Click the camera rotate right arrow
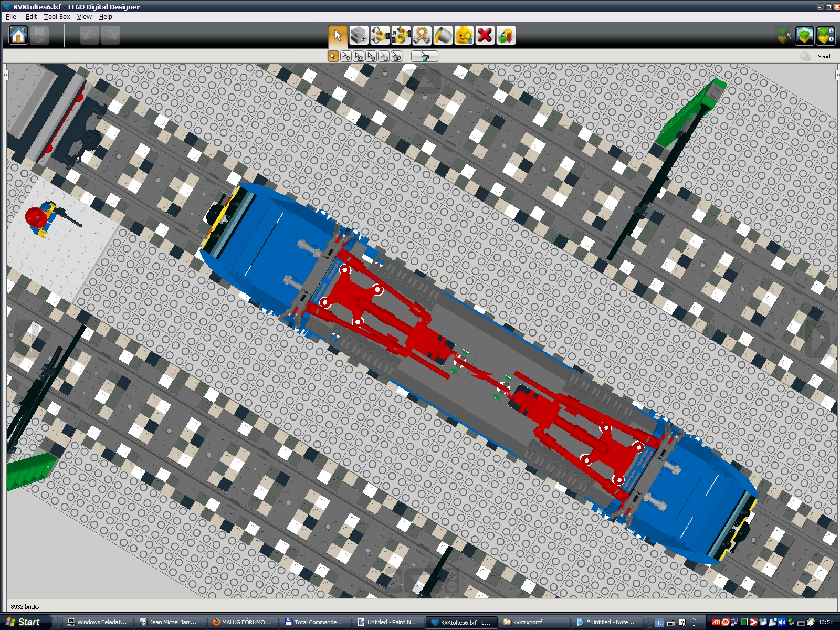 817,338
